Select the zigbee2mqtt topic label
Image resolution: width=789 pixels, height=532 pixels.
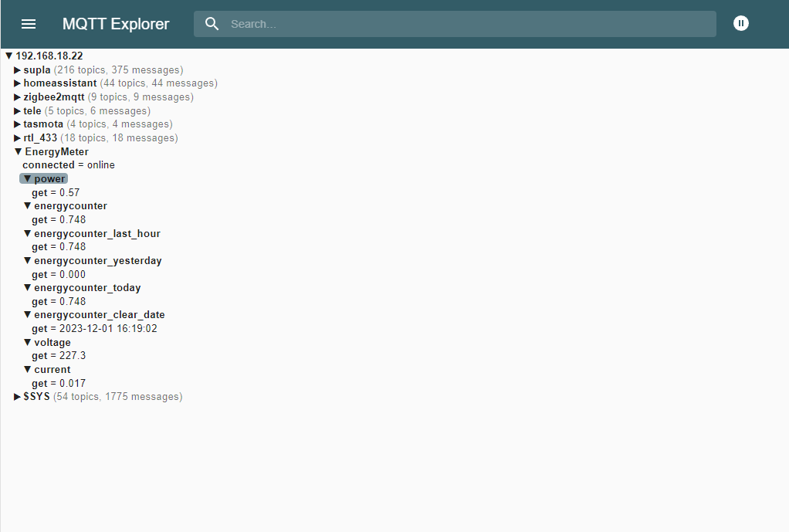click(x=54, y=97)
